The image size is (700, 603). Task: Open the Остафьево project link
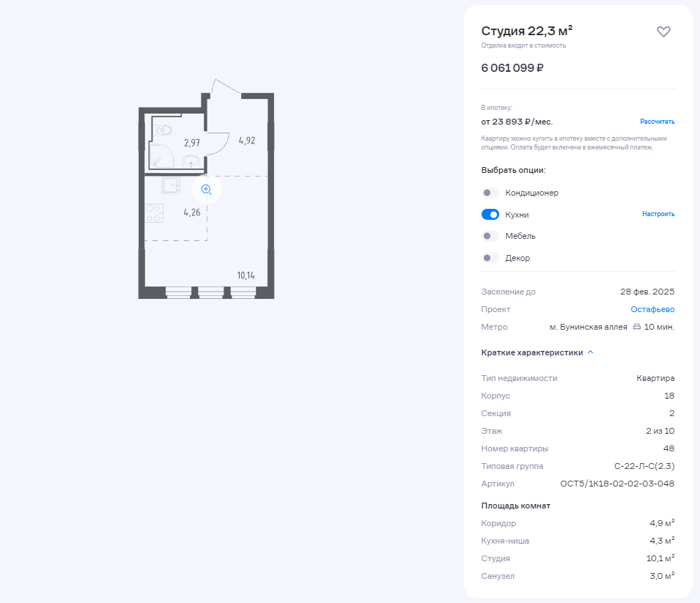click(652, 309)
